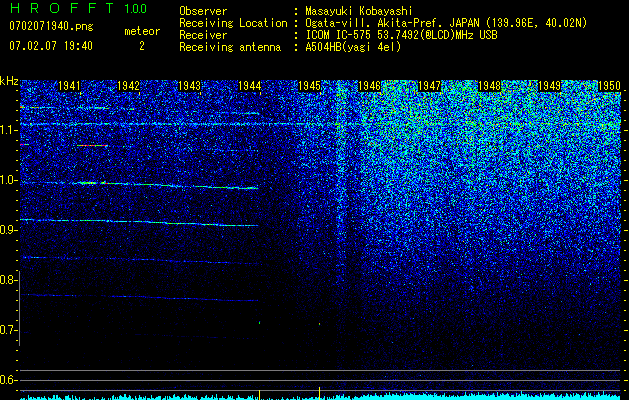Click the white vertical range bar near 0.8 kHz

tap(19, 308)
